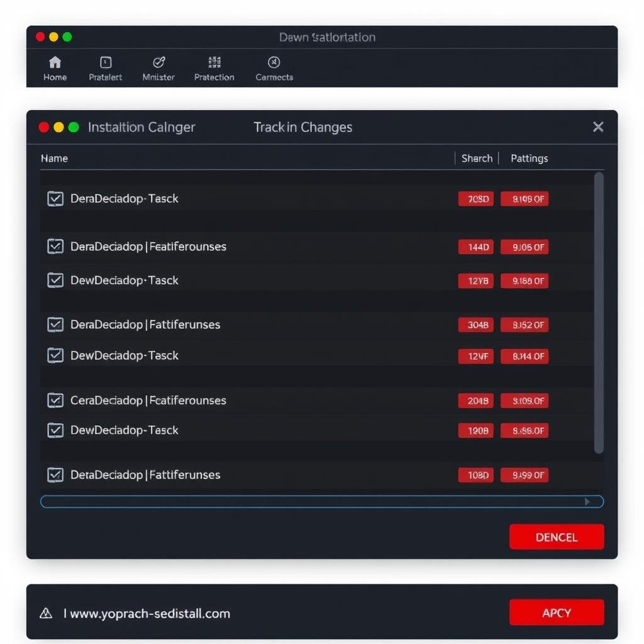Click the 304B red badge
644x644 pixels.
click(476, 325)
